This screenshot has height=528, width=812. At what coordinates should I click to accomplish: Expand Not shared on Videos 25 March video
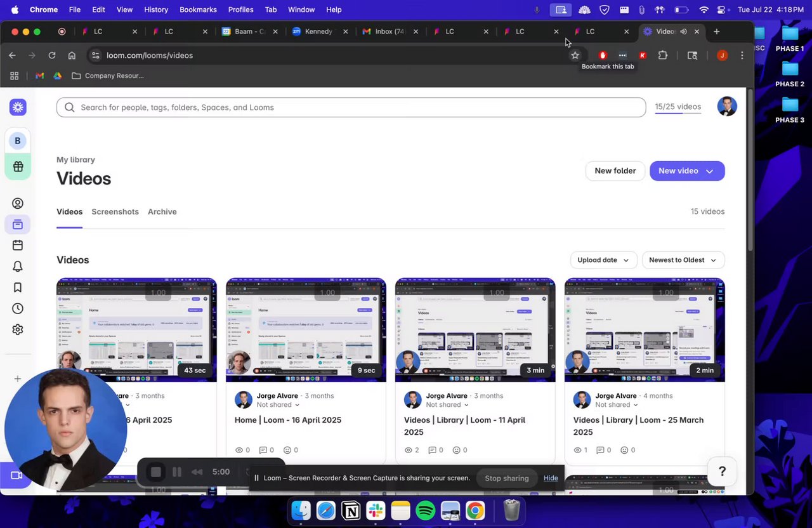pyautogui.click(x=617, y=405)
